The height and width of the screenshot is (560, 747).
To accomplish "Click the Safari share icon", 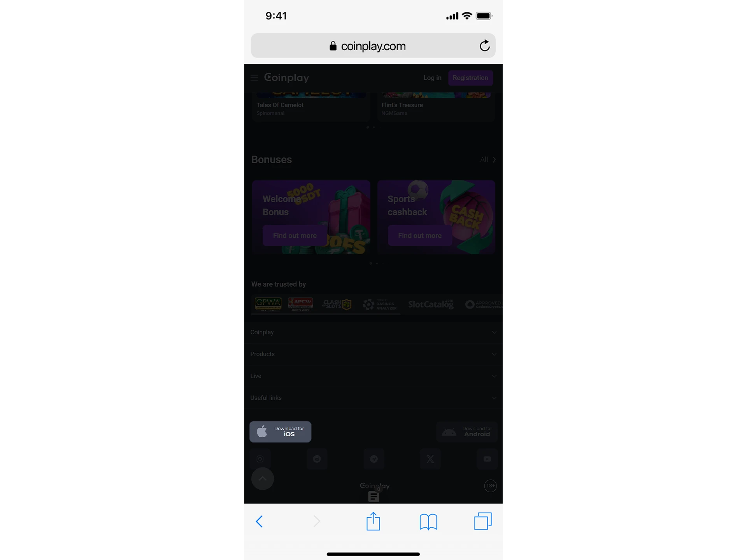I will pyautogui.click(x=373, y=521).
